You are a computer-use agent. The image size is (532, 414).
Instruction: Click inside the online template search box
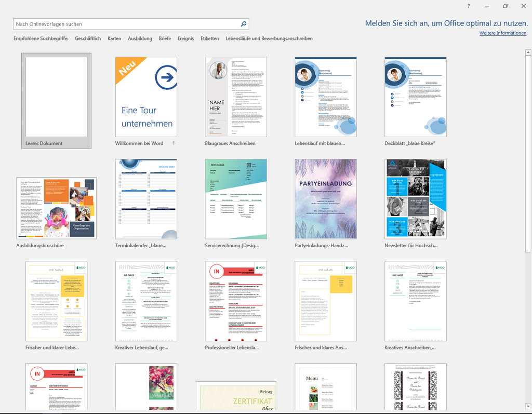[125, 24]
